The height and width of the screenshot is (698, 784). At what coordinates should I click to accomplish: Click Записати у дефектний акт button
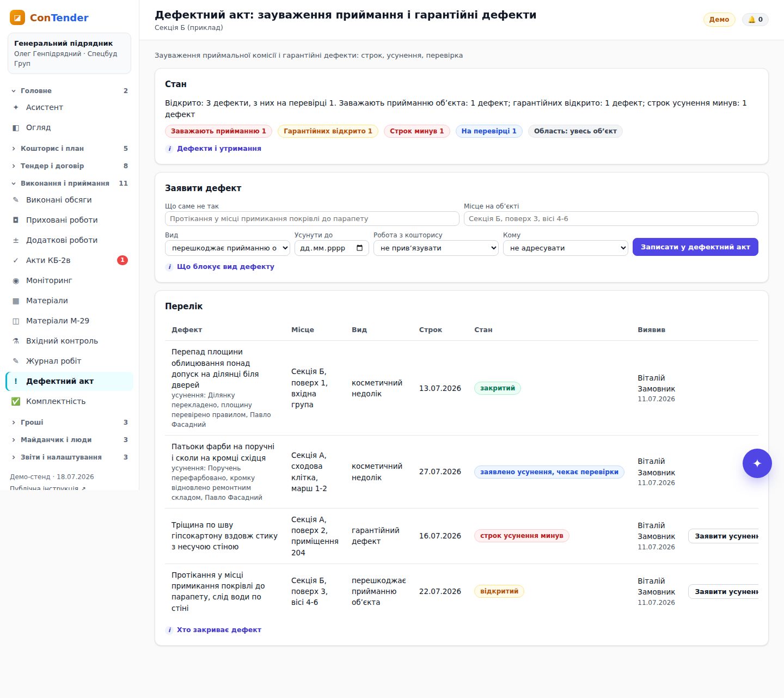tap(695, 247)
